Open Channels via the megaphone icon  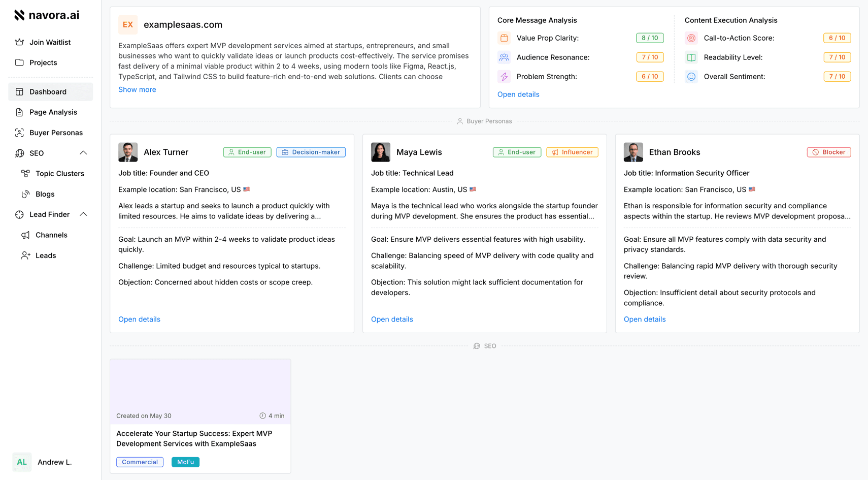coord(26,235)
